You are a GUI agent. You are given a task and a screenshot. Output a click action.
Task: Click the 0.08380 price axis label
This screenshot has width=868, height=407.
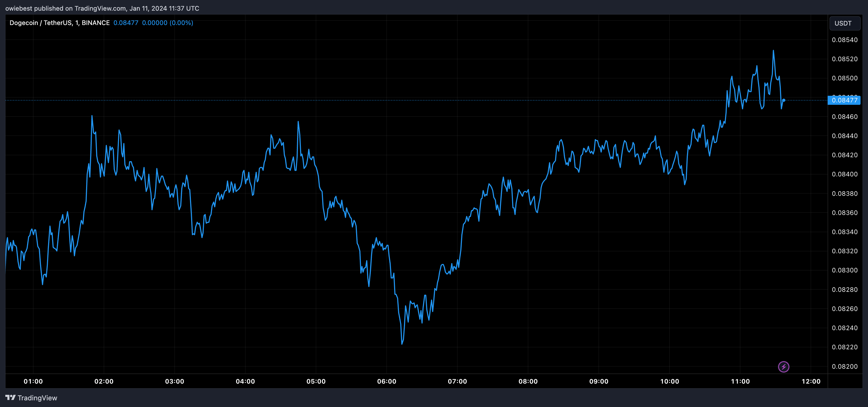[845, 194]
